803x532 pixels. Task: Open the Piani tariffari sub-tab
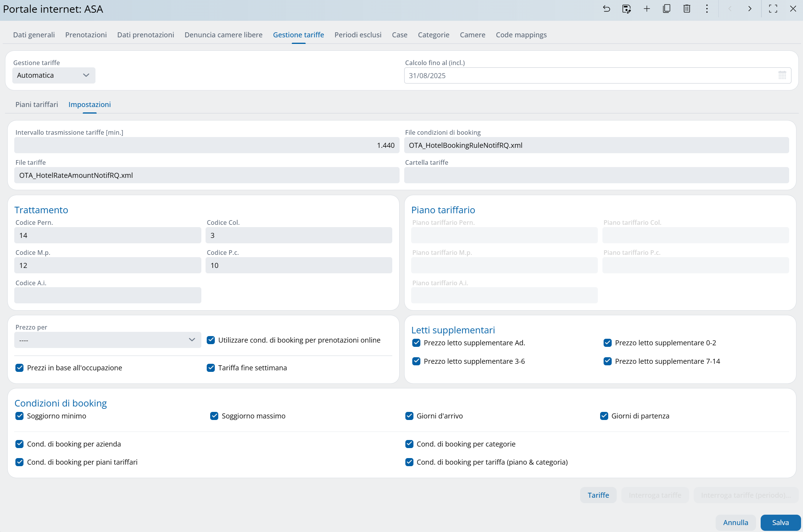pyautogui.click(x=37, y=104)
